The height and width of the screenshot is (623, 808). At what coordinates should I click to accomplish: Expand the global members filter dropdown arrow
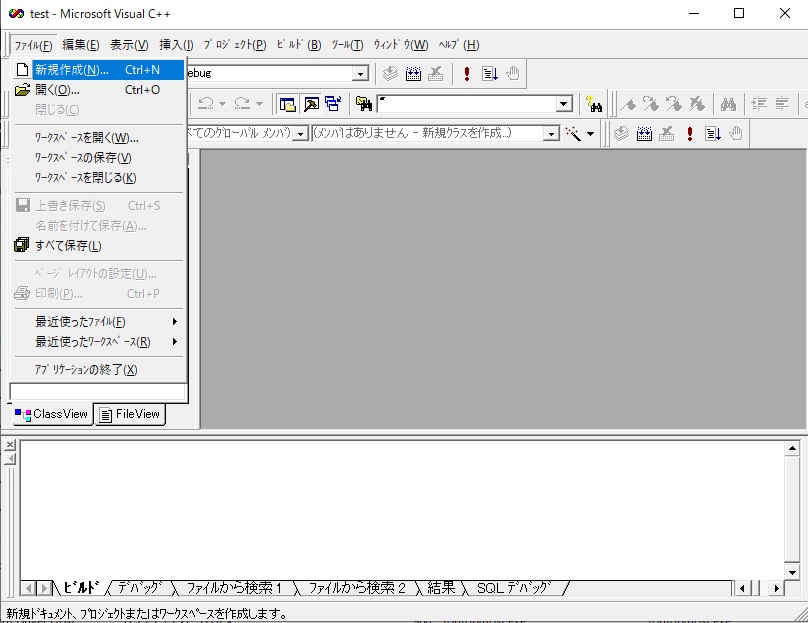click(x=300, y=134)
